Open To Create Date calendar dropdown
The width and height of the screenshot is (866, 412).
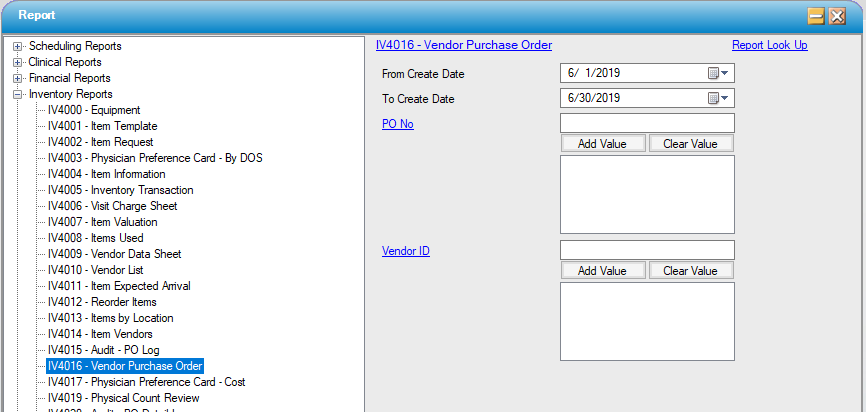(719, 98)
